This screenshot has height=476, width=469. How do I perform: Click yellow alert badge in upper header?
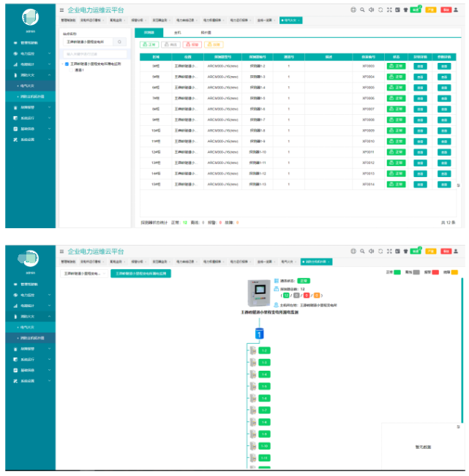click(431, 10)
